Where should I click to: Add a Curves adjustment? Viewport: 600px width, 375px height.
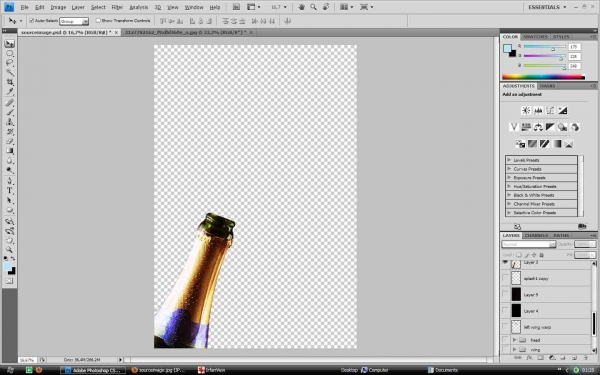[550, 111]
